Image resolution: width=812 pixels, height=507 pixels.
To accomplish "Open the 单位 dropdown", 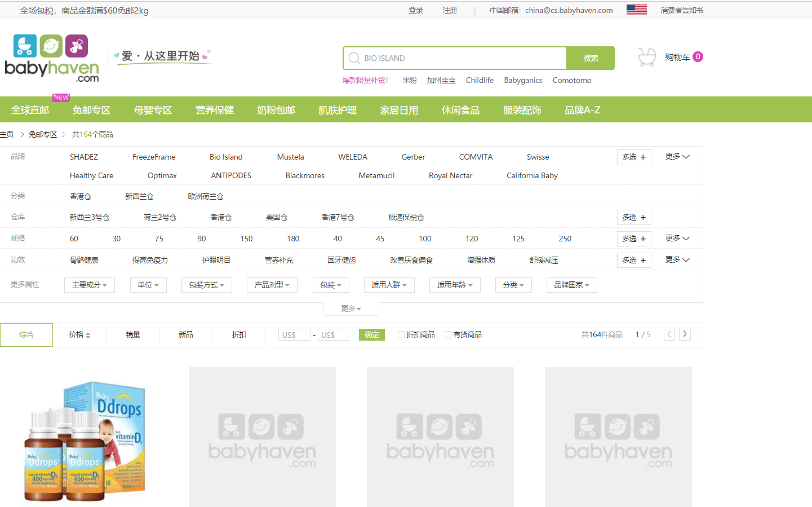I will (148, 285).
